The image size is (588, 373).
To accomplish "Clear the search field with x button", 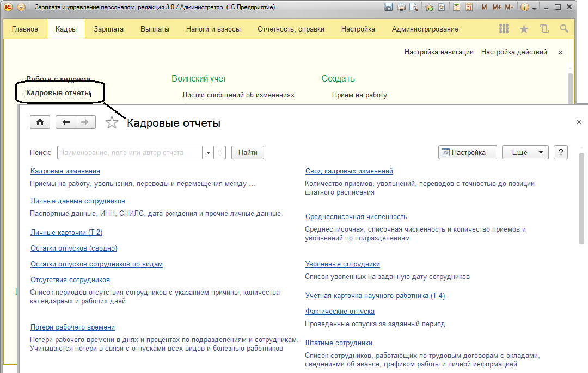I will click(220, 152).
